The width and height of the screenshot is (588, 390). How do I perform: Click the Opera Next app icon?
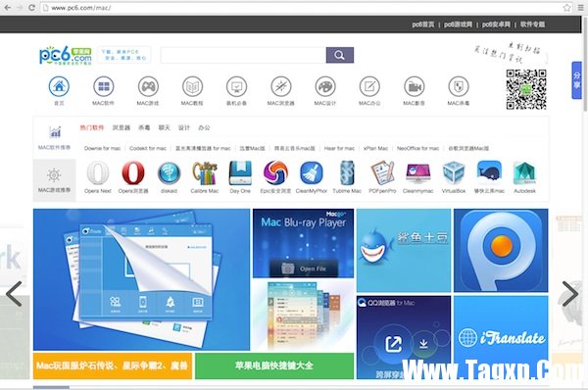coord(97,172)
